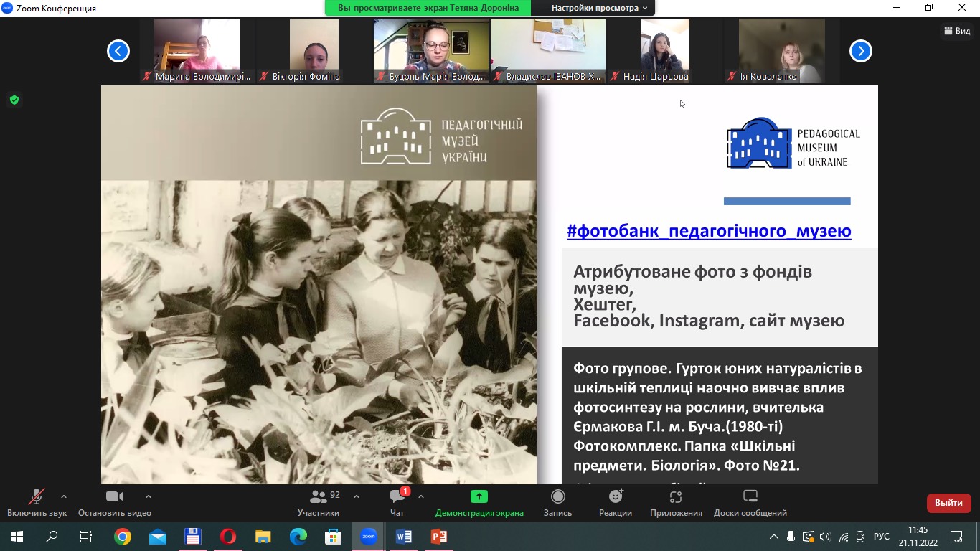
Task: Open PowerPoint from the Windows taskbar
Action: point(439,537)
